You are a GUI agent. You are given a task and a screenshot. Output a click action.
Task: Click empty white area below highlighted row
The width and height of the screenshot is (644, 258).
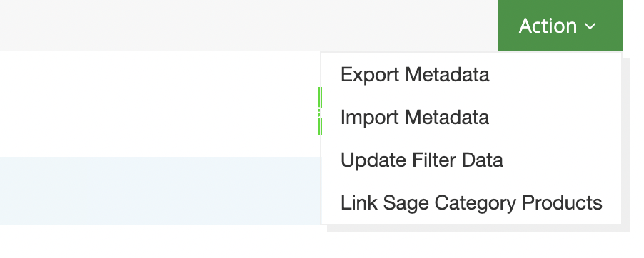click(160, 242)
